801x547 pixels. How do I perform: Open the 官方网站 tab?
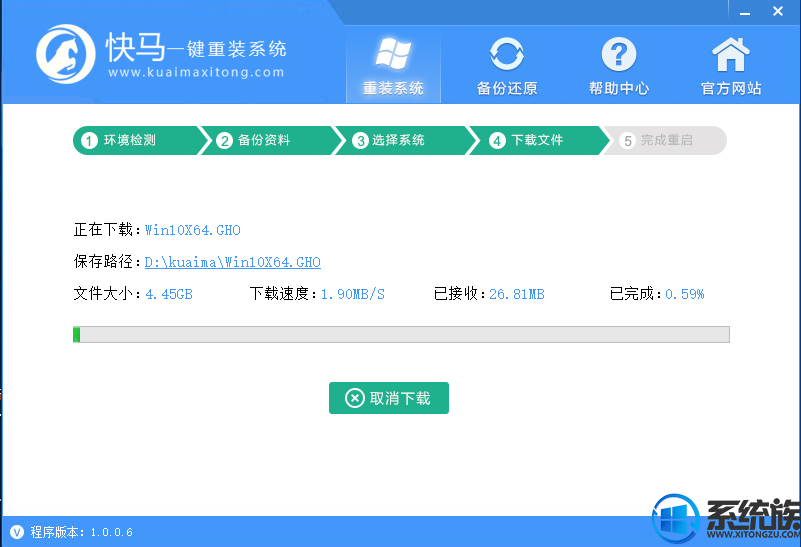click(731, 65)
